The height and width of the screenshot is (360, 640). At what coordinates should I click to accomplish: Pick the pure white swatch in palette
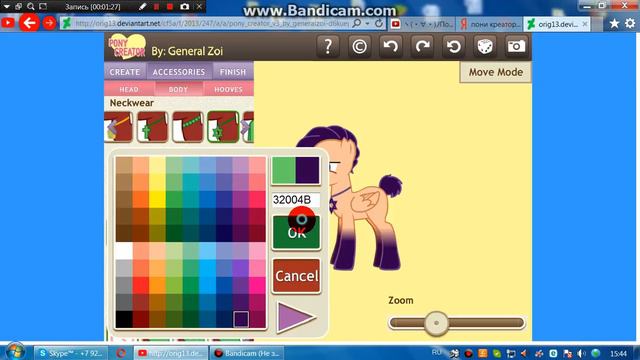coord(124,251)
